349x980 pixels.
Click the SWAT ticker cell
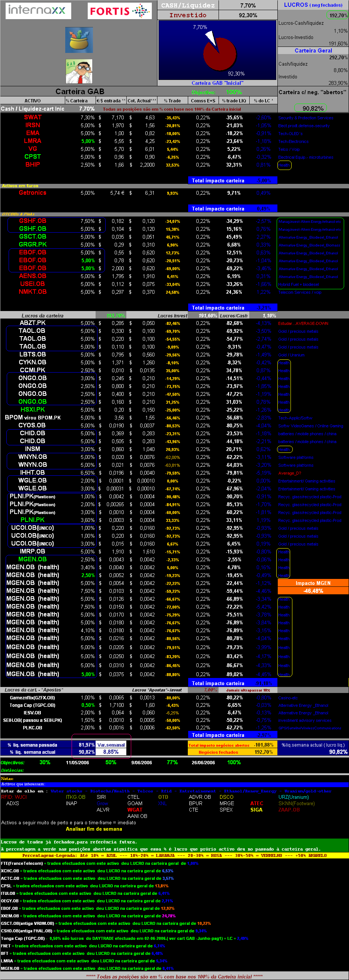click(x=33, y=117)
